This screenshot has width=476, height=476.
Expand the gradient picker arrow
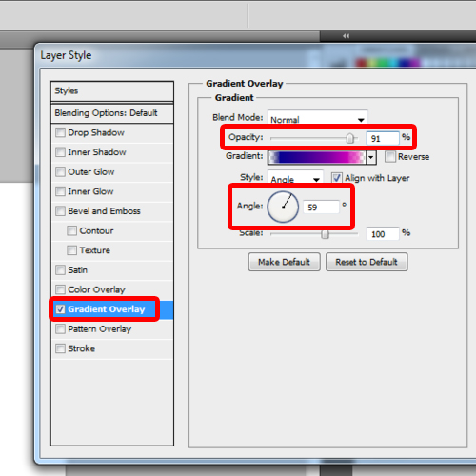[x=371, y=157]
